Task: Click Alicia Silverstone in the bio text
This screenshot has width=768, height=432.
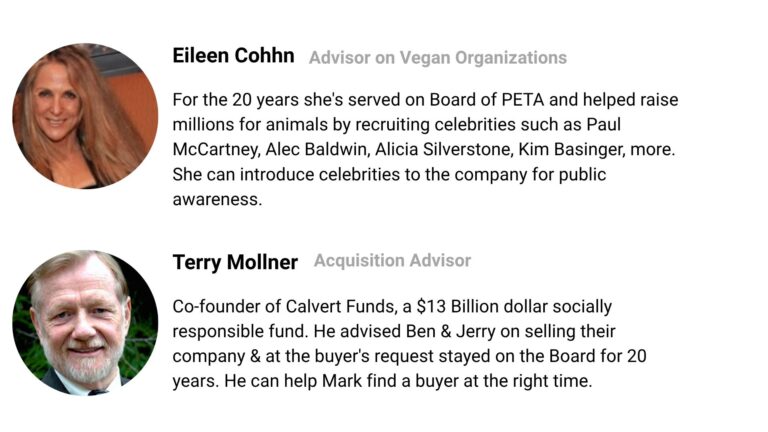Action: 444,149
